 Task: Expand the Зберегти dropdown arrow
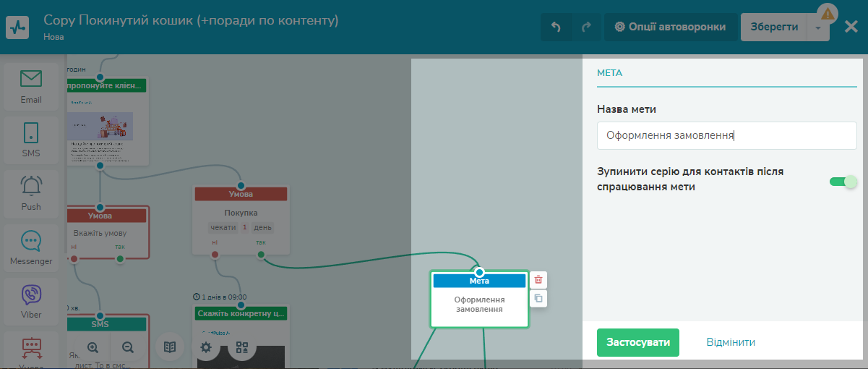pyautogui.click(x=818, y=27)
